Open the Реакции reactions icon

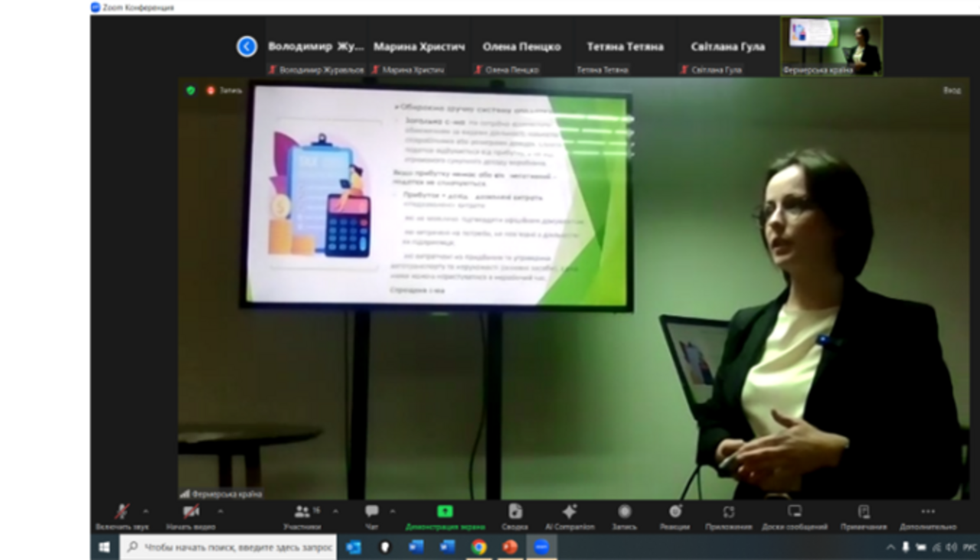click(x=675, y=513)
